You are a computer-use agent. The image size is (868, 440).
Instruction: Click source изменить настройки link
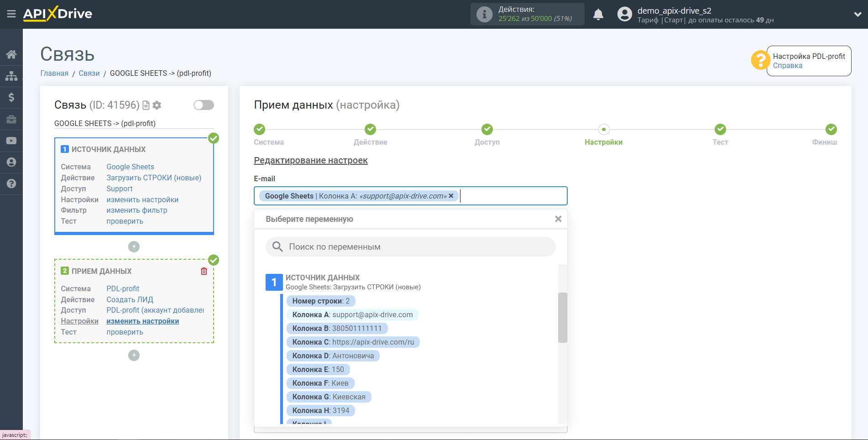pyautogui.click(x=142, y=200)
